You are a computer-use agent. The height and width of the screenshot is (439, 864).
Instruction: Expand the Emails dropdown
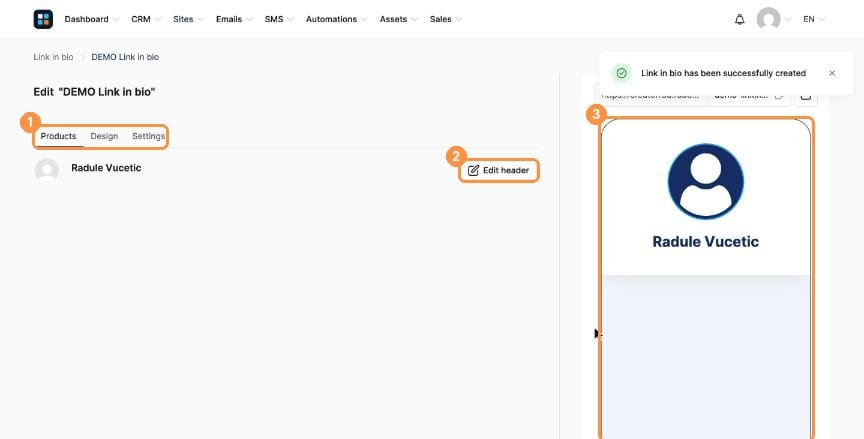tap(234, 19)
